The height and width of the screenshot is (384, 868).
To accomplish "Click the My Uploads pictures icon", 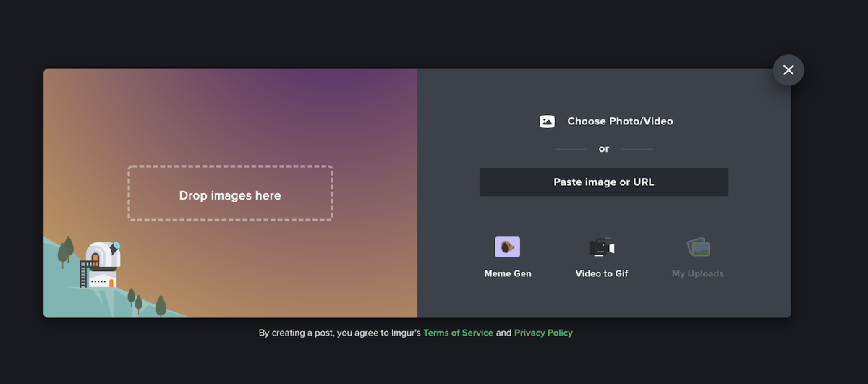I will click(x=698, y=247).
